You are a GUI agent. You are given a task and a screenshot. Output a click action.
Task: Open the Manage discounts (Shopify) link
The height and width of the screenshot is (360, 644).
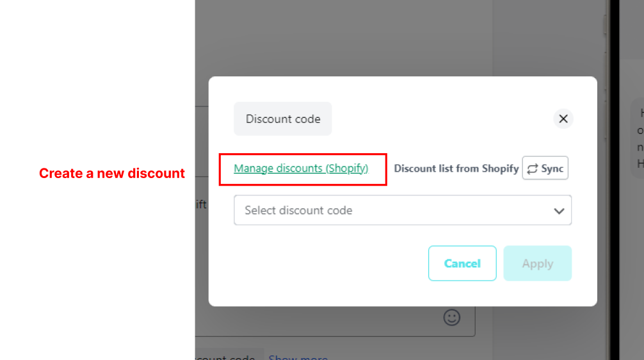(301, 168)
